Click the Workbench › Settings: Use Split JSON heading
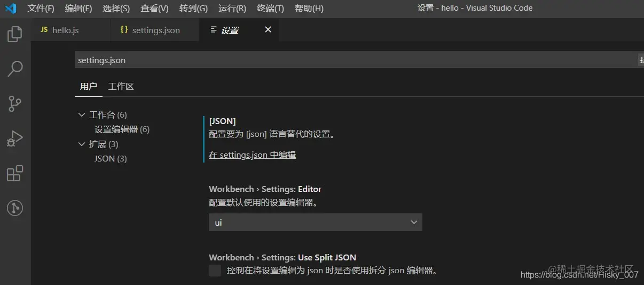644x285 pixels. point(282,258)
